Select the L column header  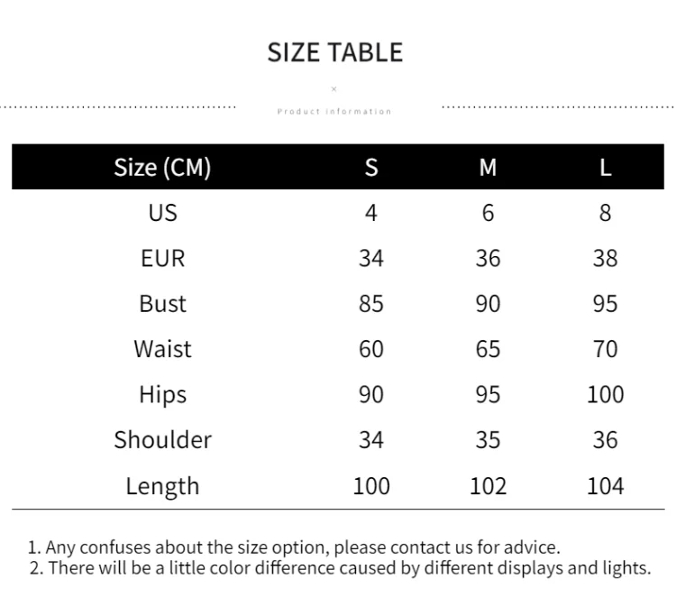[606, 168]
